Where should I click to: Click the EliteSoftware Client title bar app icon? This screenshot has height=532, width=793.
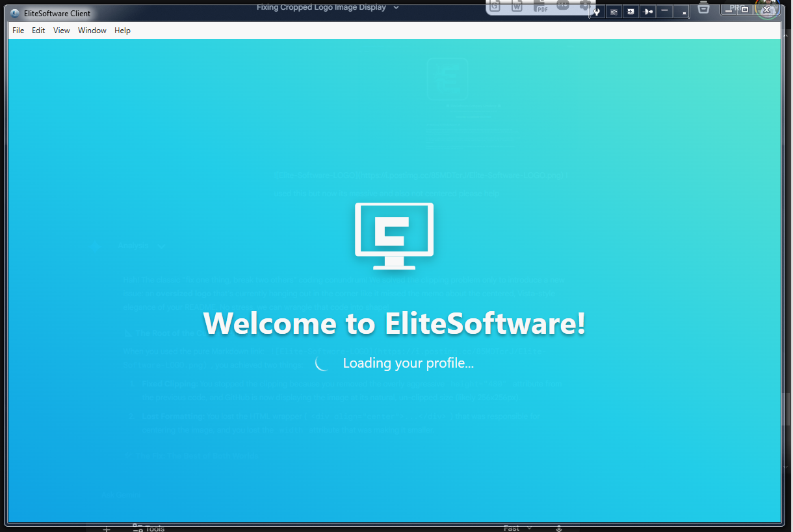tap(15, 13)
